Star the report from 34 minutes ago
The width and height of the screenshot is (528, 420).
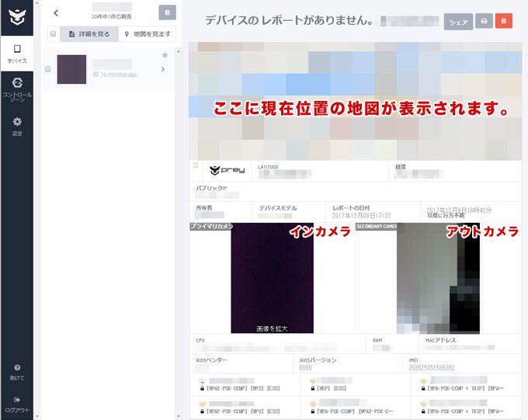click(165, 55)
